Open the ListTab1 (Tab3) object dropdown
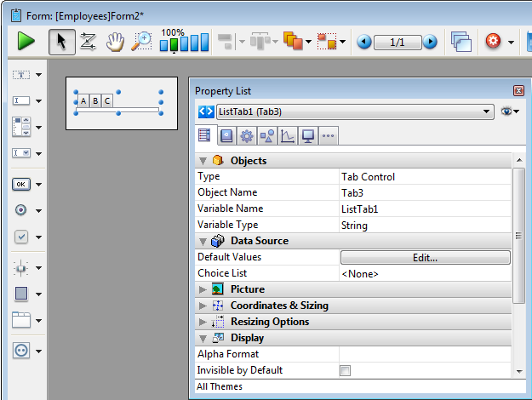The height and width of the screenshot is (400, 532). (x=345, y=111)
